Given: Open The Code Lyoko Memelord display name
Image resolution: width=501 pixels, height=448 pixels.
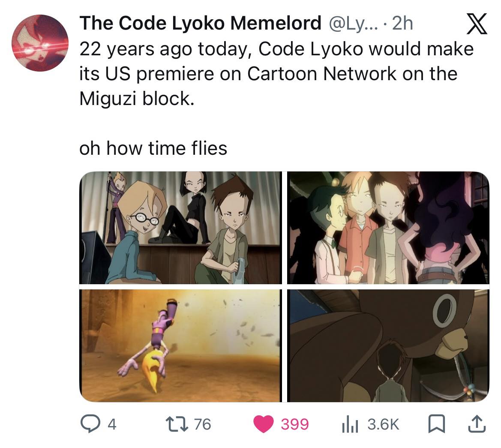Looking at the screenshot, I should tap(200, 23).
